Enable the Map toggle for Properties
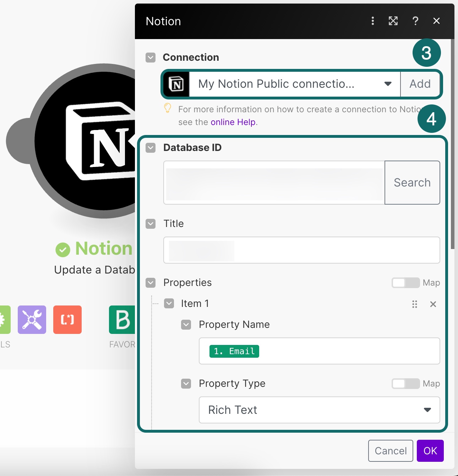This screenshot has height=476, width=458. [405, 283]
